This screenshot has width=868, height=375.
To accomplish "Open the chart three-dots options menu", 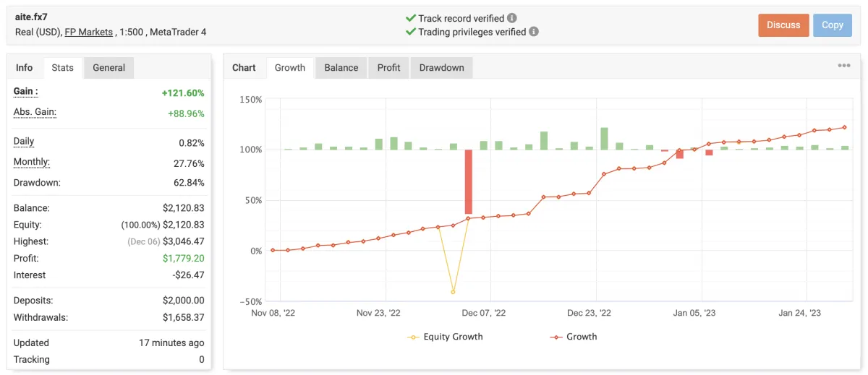I will pyautogui.click(x=844, y=66).
